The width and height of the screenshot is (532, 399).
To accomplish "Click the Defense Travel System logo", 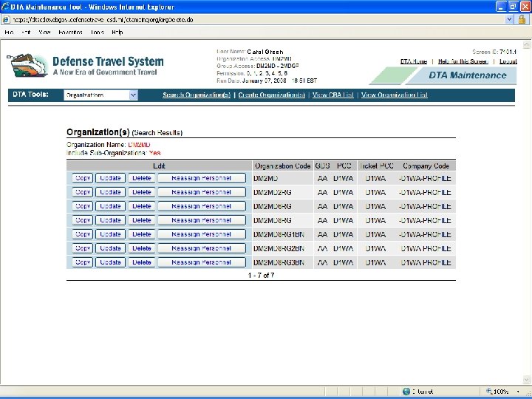I will coord(85,66).
